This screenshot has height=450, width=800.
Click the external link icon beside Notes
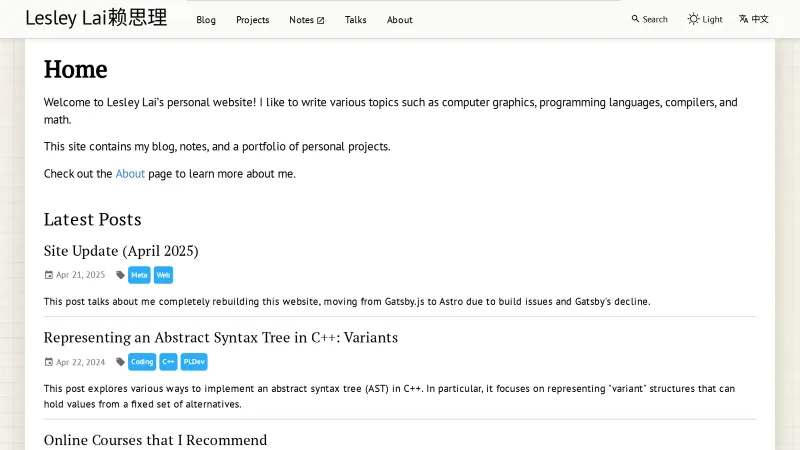[321, 20]
